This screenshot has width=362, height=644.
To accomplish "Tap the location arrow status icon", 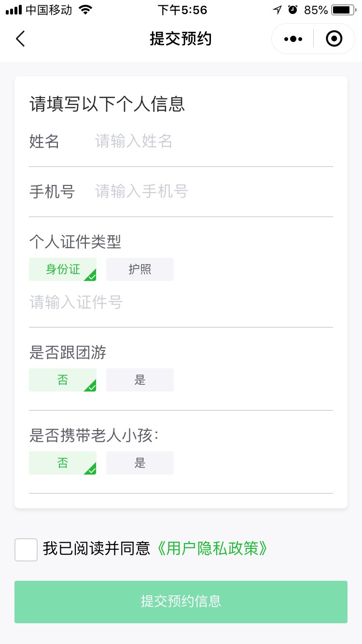I will click(277, 10).
